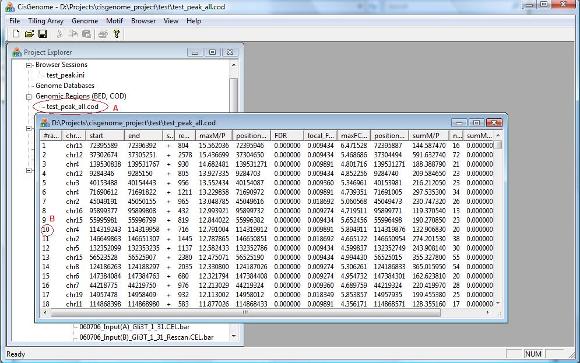
Task: Click chr7 cell in row 16
Action: (72, 285)
